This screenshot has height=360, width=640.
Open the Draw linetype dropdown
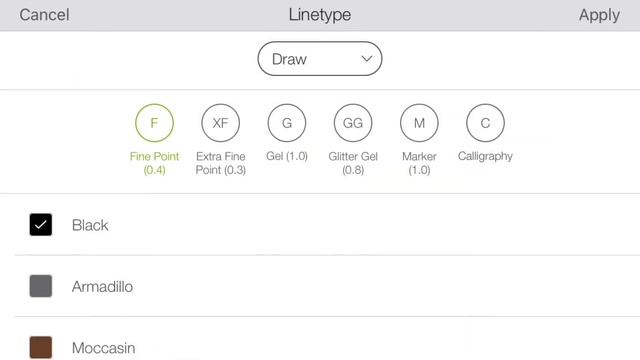point(320,59)
